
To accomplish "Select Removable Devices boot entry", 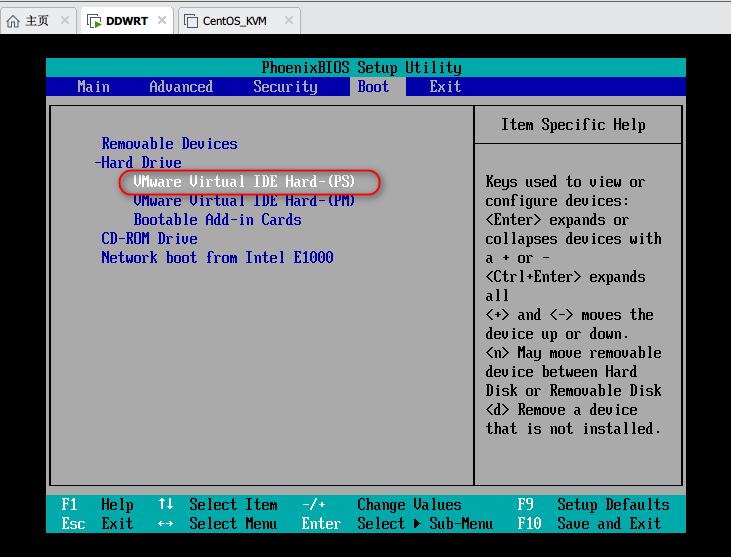I will (170, 144).
